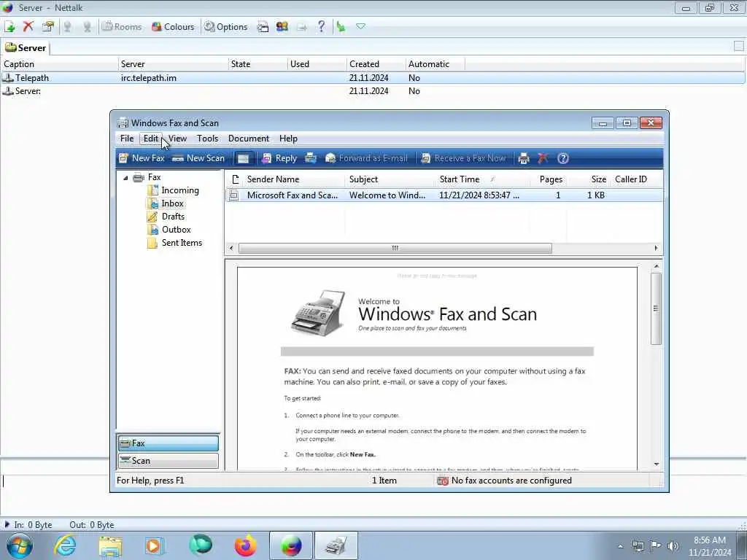Select the Sent Items folder
The image size is (747, 560).
[182, 243]
